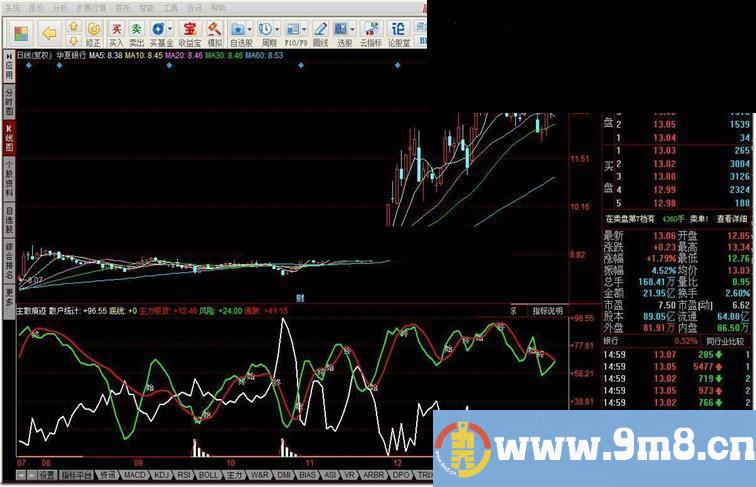Click the 卖出 sell icon

[137, 33]
